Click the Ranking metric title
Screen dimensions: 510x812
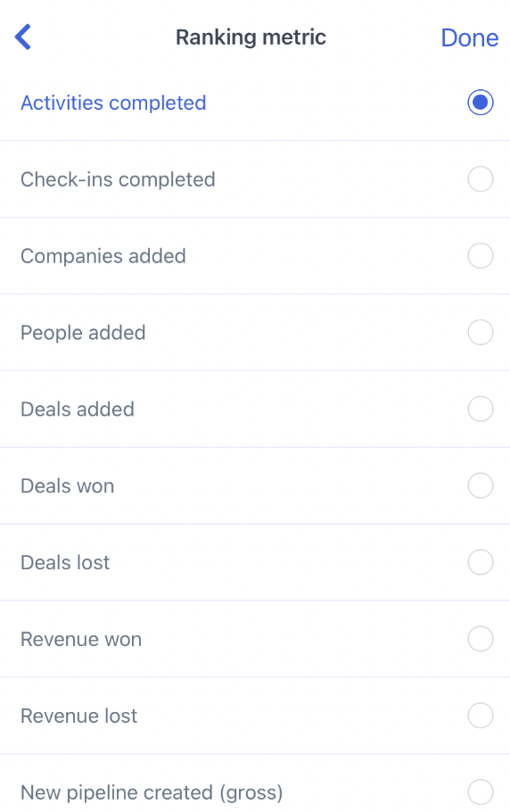251,37
